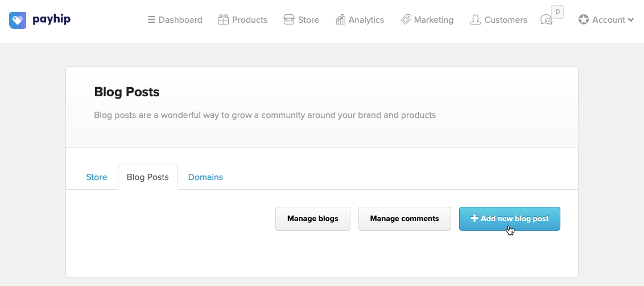Screen dimensions: 644x286
Task: Open the Account menu label
Action: click(x=609, y=20)
